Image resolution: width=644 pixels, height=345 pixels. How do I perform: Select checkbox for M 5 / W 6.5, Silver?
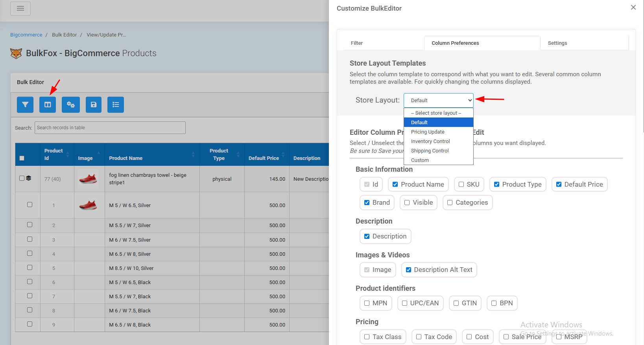pyautogui.click(x=30, y=205)
